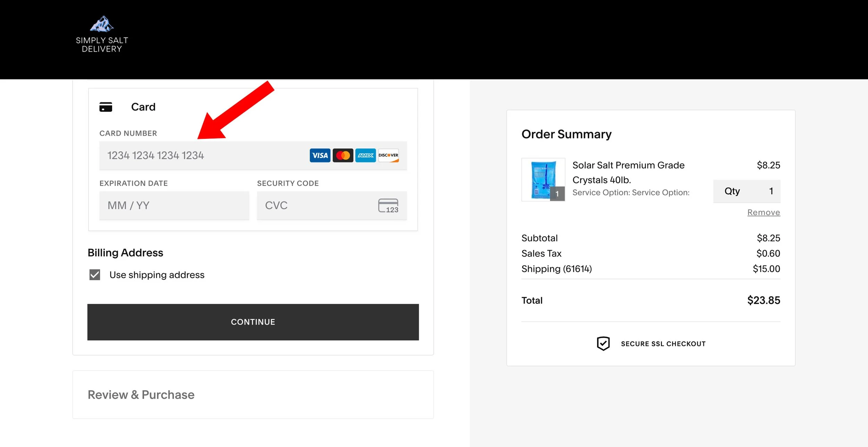Click the secure SSL checkout shield icon
The image size is (868, 447).
coord(603,343)
